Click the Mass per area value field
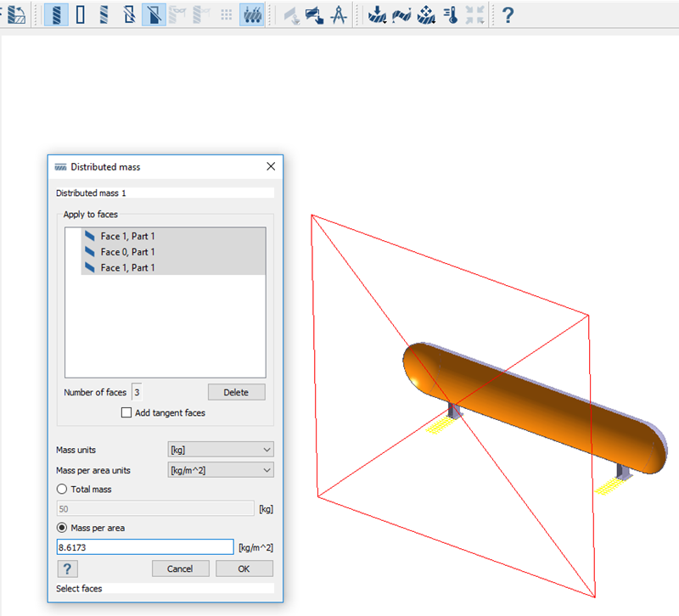The image size is (679, 616). (x=144, y=548)
